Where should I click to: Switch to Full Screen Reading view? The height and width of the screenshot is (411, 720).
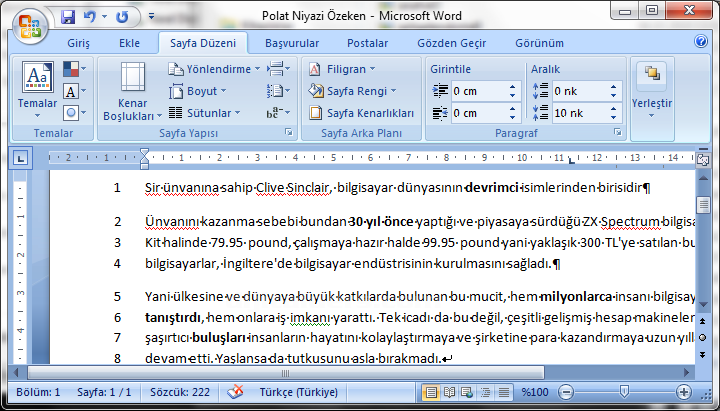pos(449,392)
